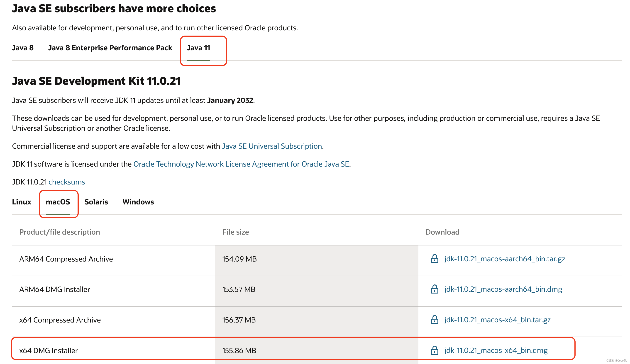The height and width of the screenshot is (364, 630).
Task: Open the Solaris downloads tab
Action: click(96, 202)
